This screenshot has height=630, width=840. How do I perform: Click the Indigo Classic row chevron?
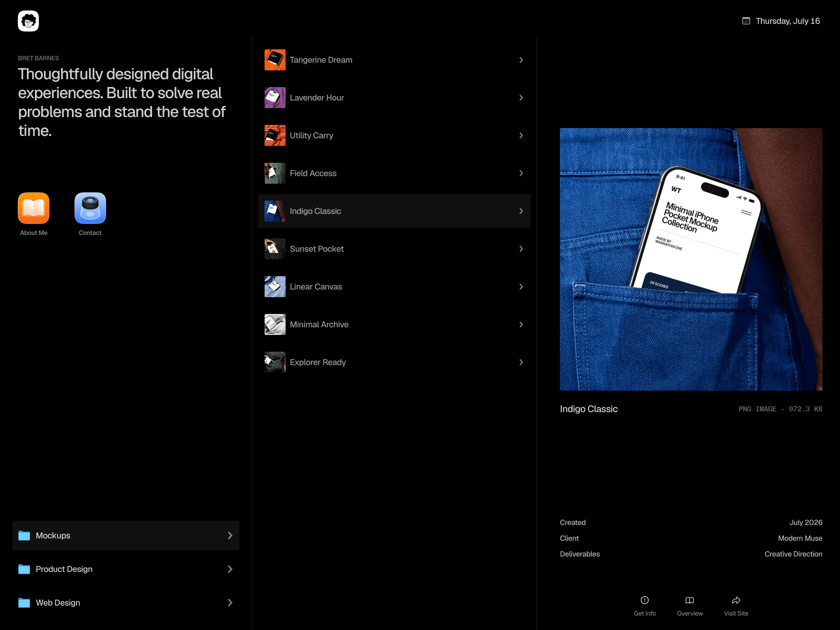click(x=521, y=211)
